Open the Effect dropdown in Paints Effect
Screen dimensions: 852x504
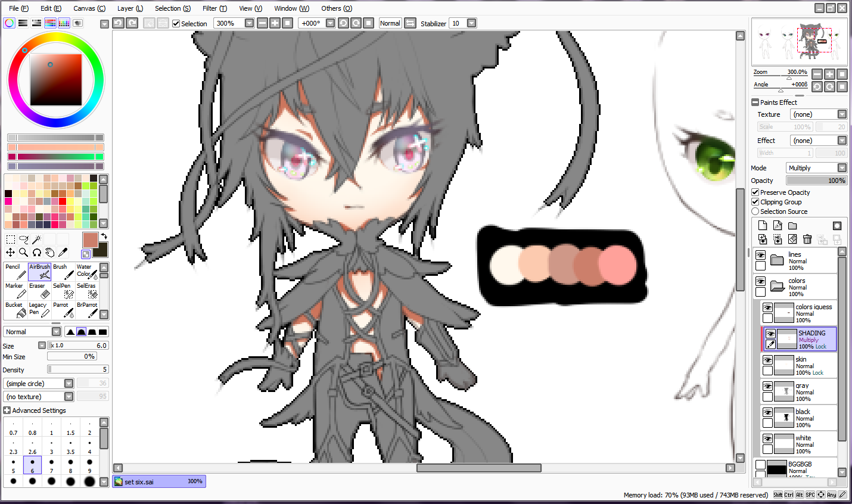[842, 141]
